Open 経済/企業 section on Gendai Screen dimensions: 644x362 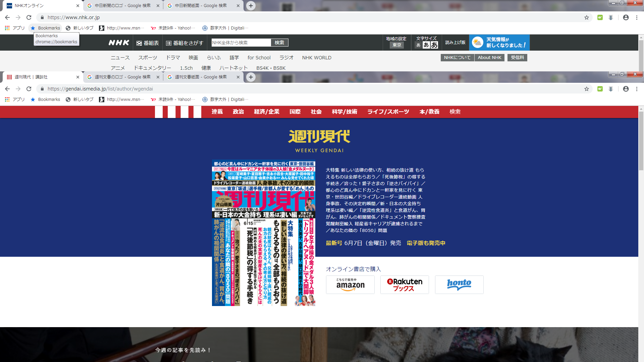coord(267,112)
